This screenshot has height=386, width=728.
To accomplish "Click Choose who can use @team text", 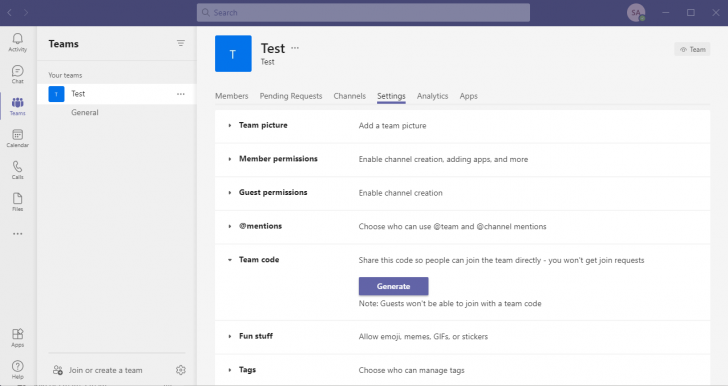I will coord(452,227).
